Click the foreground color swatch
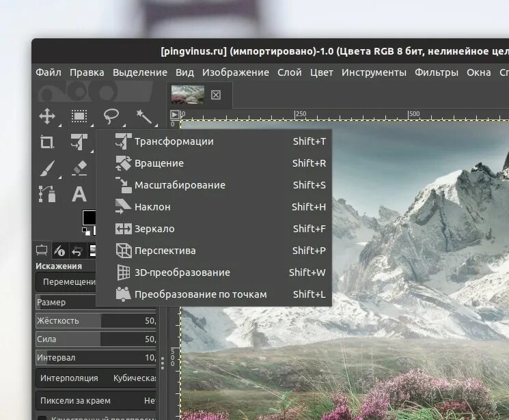This screenshot has height=420, width=509. [x=89, y=217]
